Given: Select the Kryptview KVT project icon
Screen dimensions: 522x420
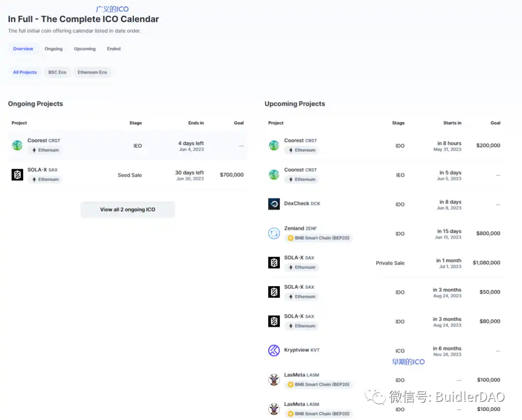Looking at the screenshot, I should pos(274,350).
